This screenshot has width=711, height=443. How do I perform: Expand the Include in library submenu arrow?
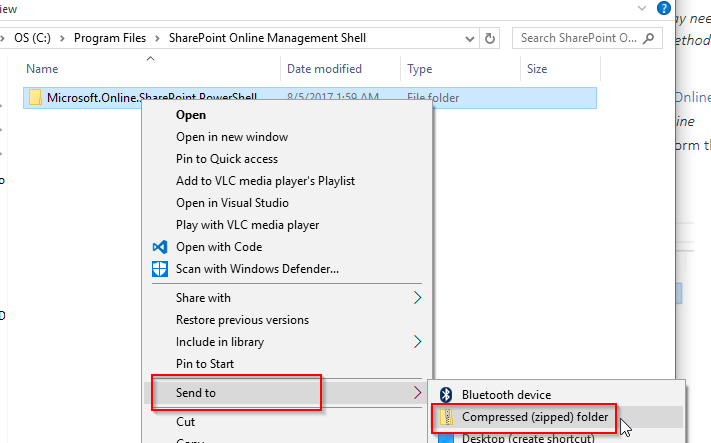(417, 341)
